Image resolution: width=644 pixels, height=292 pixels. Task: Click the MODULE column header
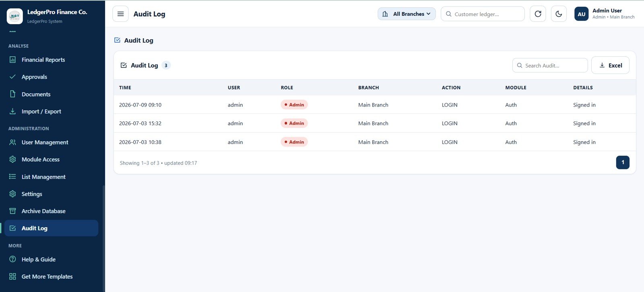[516, 88]
